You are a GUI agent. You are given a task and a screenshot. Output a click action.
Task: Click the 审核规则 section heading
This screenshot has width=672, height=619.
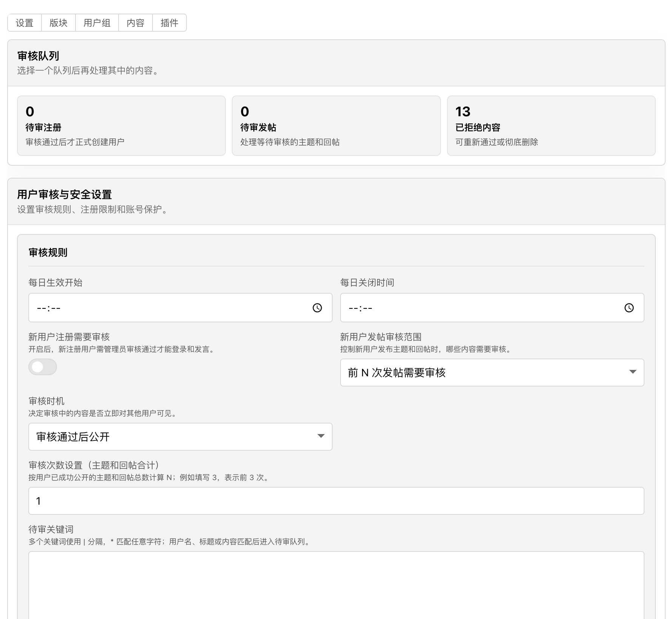pos(48,253)
